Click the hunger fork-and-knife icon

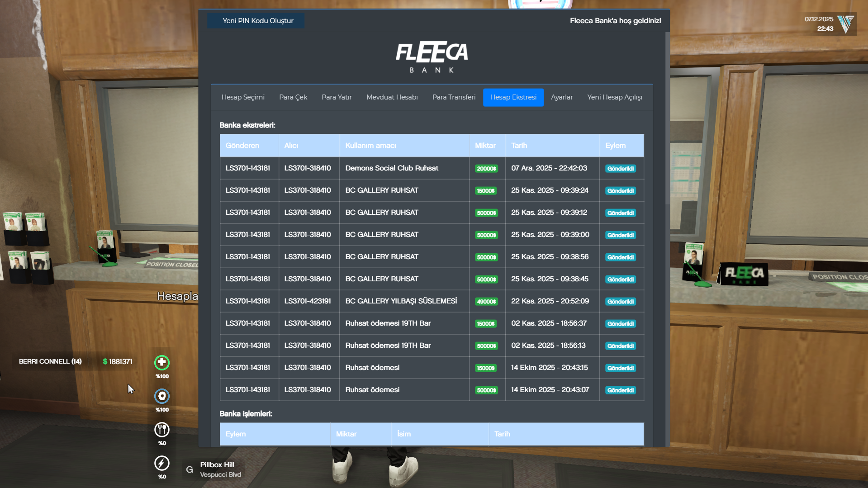coord(162,430)
